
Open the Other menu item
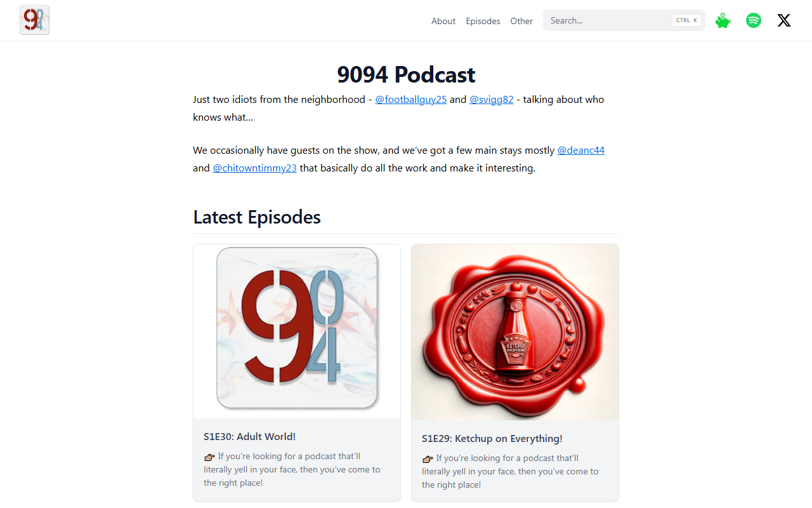[x=521, y=21]
